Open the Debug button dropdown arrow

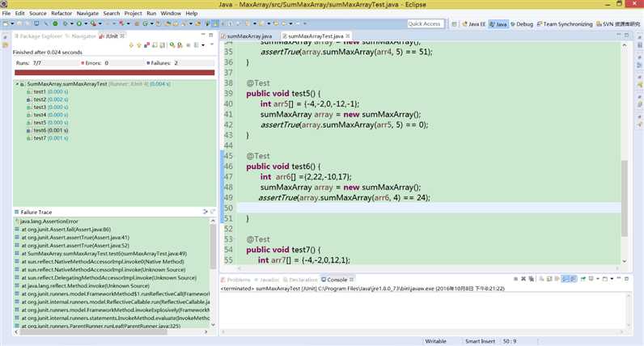click(x=72, y=23)
